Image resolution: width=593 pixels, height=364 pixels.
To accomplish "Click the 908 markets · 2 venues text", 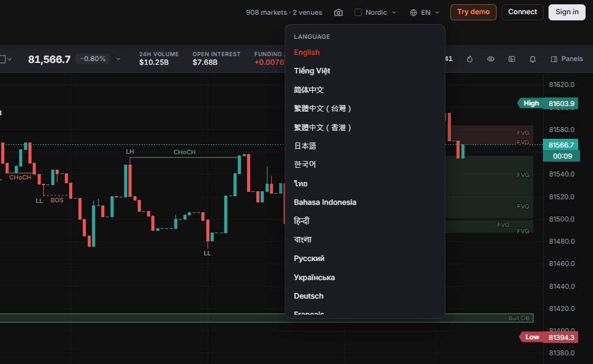I will pyautogui.click(x=284, y=12).
